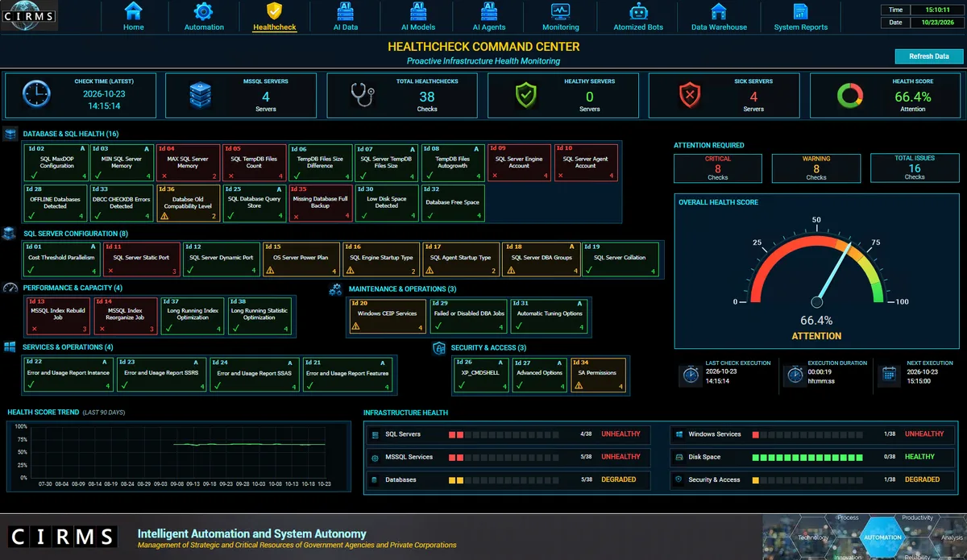The width and height of the screenshot is (967, 560).
Task: Click the server stack icon in MSSQL Servers
Action: (x=201, y=95)
